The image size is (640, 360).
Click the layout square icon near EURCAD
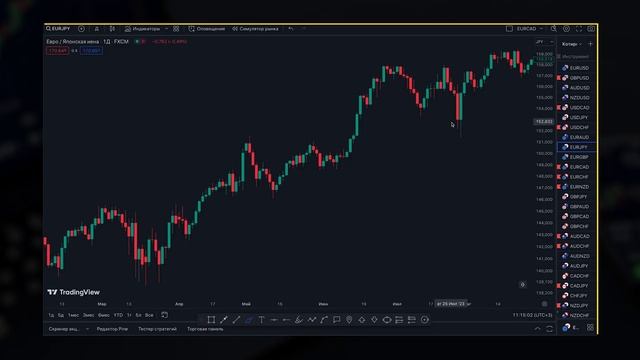(x=509, y=29)
